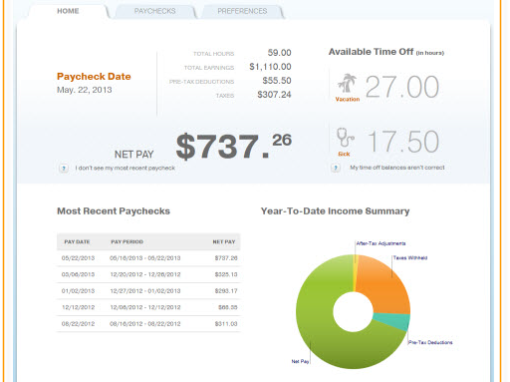Open "I don't see my most recent paycheck" link

(125, 168)
